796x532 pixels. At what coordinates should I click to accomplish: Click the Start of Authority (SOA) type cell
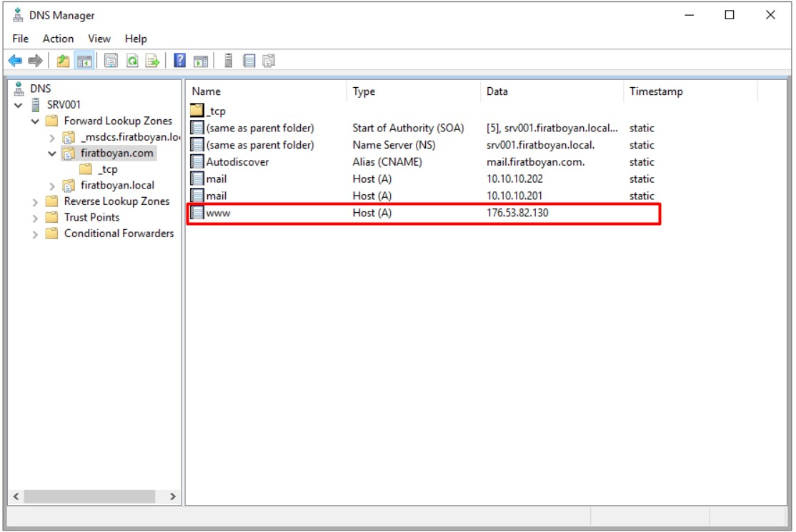408,128
